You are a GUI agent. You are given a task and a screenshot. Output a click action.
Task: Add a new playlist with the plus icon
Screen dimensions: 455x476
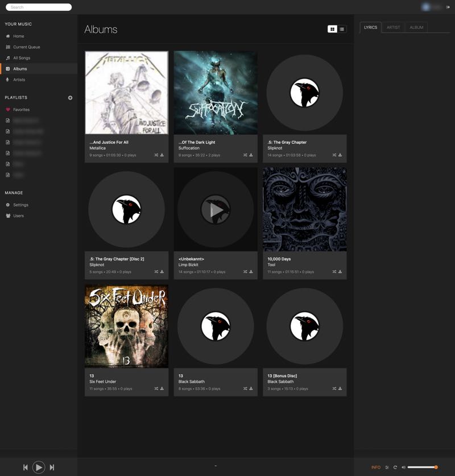click(70, 98)
